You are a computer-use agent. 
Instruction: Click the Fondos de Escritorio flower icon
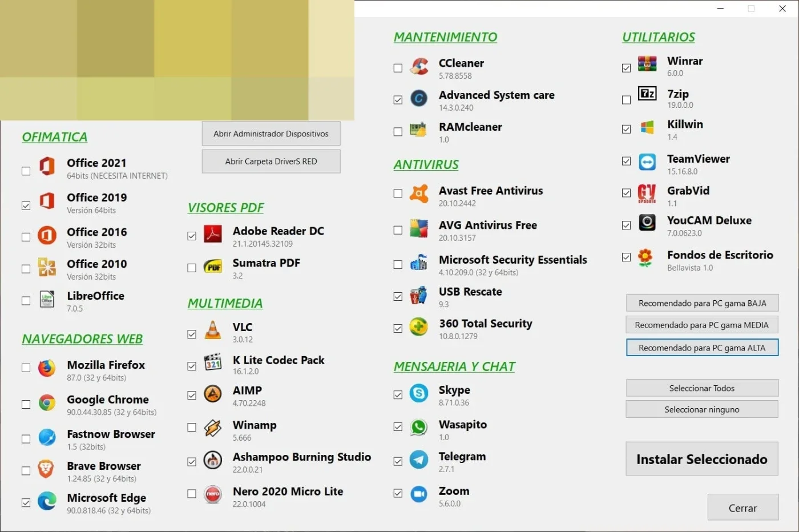click(645, 258)
